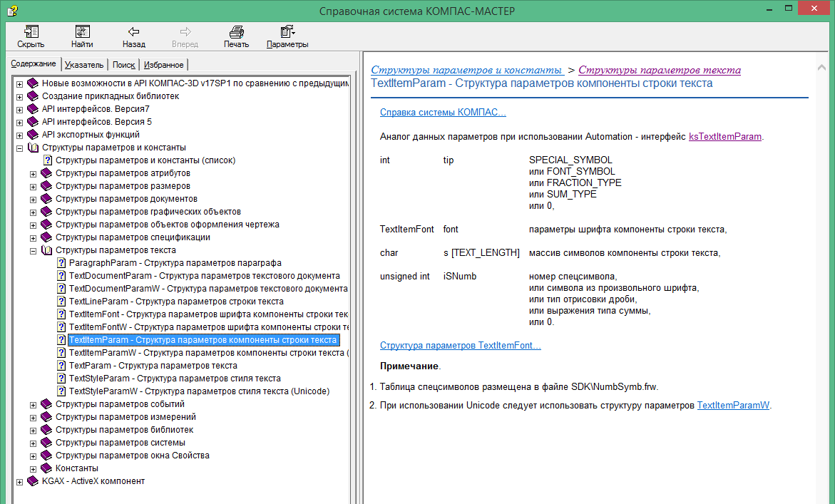This screenshot has height=504, width=835.
Task: Click the book icon for Структуры параметров размеров
Action: point(47,186)
